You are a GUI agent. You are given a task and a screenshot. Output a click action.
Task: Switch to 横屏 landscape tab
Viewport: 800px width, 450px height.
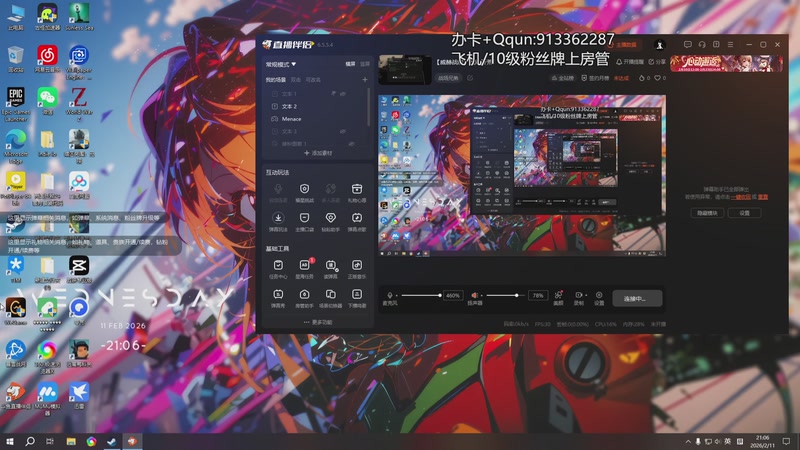[x=350, y=64]
